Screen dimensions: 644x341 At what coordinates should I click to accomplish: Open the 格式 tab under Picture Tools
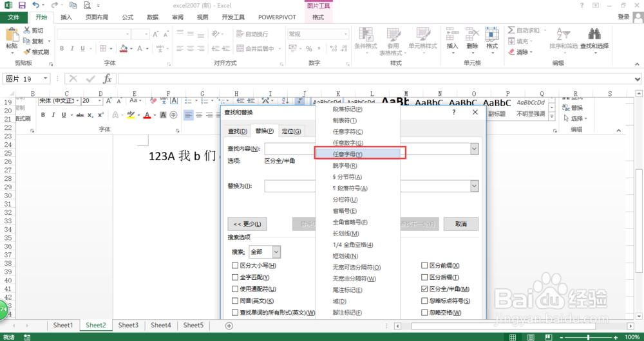318,17
